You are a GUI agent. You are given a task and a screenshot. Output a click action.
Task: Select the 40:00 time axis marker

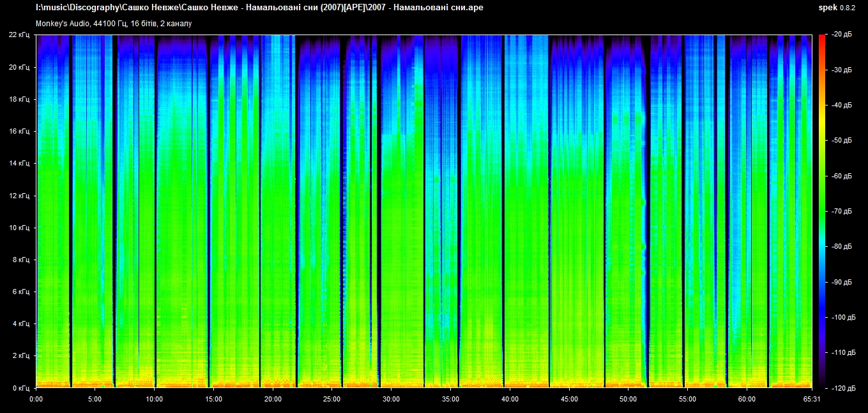[510, 398]
